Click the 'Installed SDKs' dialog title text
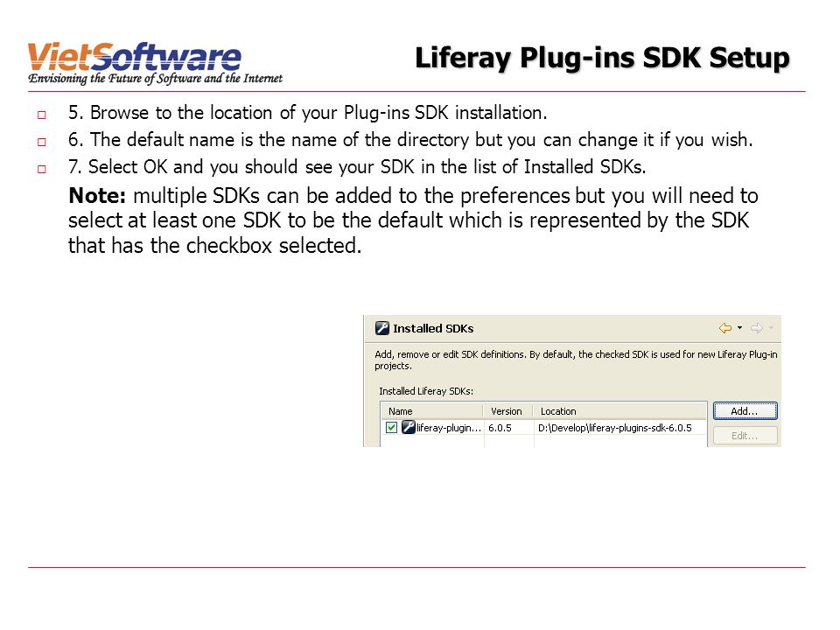The image size is (840, 630). pyautogui.click(x=433, y=328)
